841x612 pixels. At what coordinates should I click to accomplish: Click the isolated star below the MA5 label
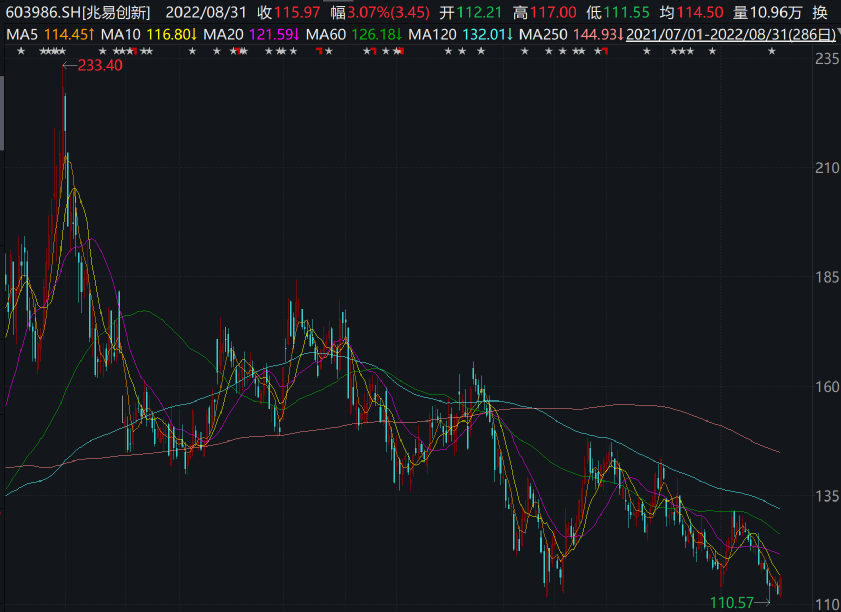20,51
